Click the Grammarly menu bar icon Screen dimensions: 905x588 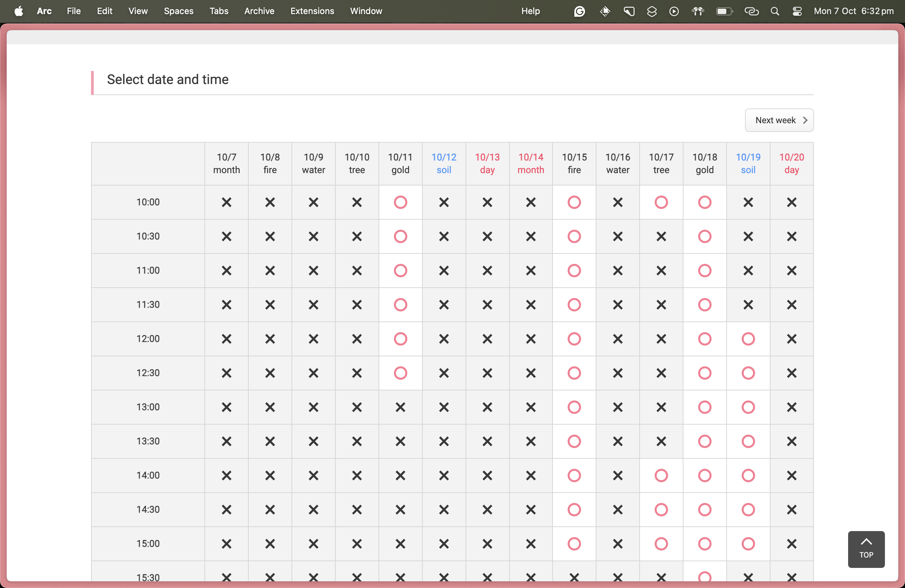[x=579, y=11]
